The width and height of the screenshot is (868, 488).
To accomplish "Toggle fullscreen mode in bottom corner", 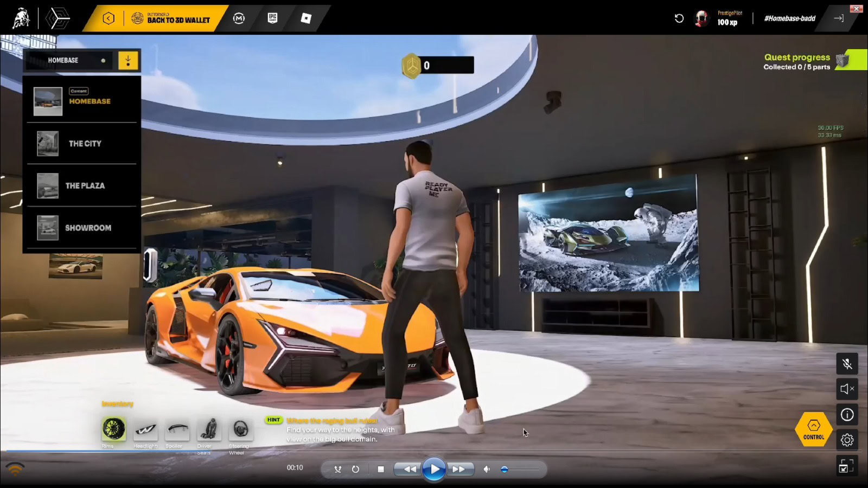I will (x=846, y=466).
